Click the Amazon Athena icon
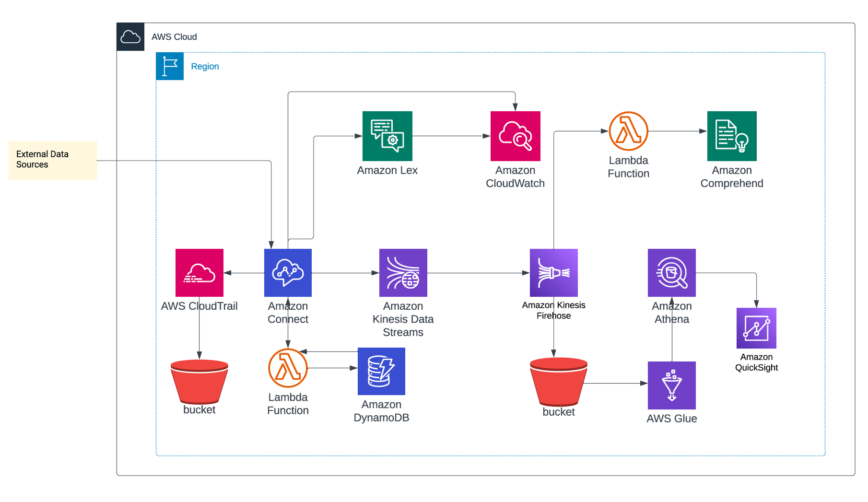868x502 pixels. 671,273
